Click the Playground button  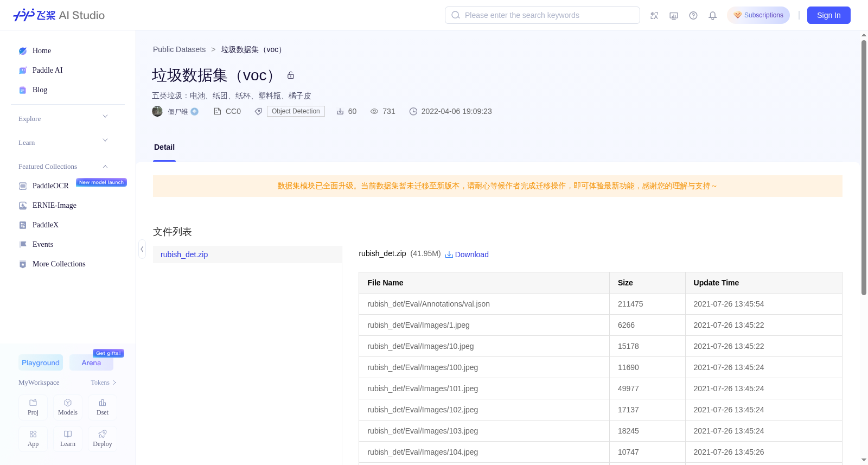click(41, 362)
